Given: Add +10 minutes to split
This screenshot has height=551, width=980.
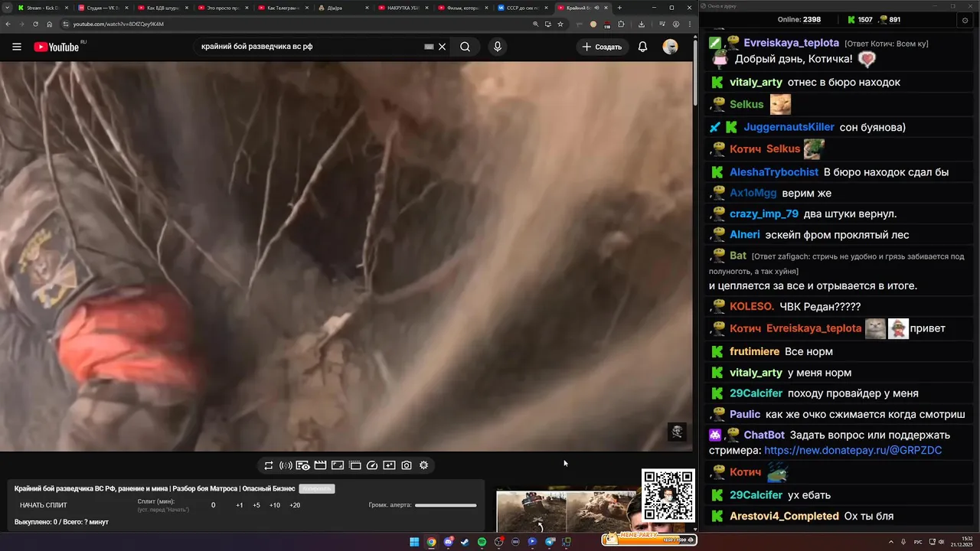Looking at the screenshot, I should point(275,505).
